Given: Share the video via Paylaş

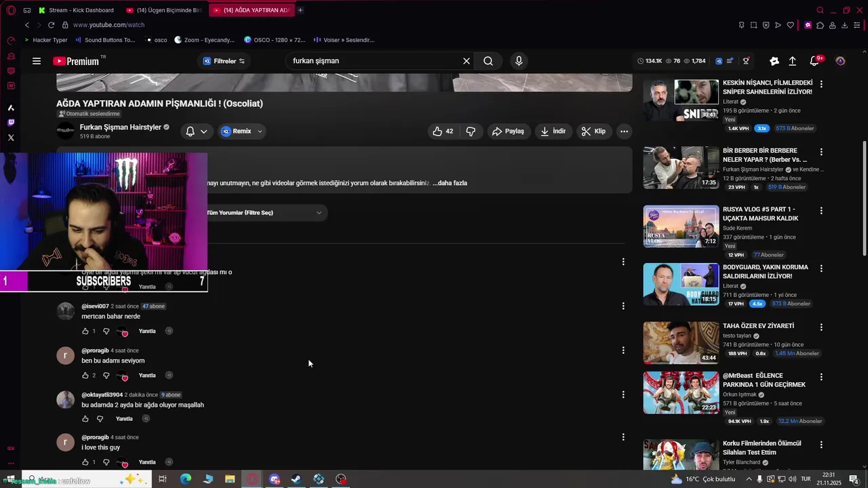Looking at the screenshot, I should point(508,131).
